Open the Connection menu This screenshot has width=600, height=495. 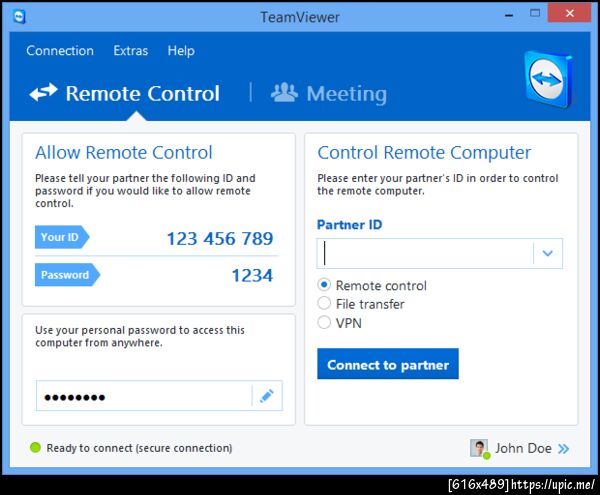60,50
